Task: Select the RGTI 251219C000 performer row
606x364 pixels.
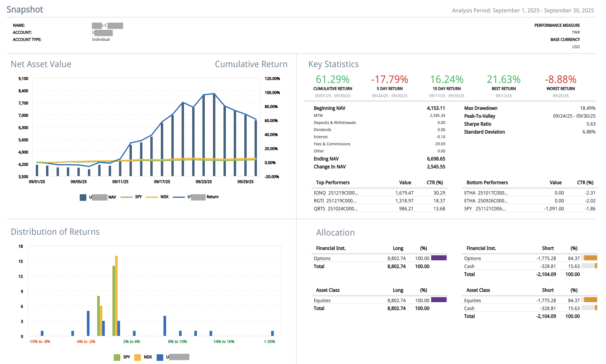Action: pos(335,201)
